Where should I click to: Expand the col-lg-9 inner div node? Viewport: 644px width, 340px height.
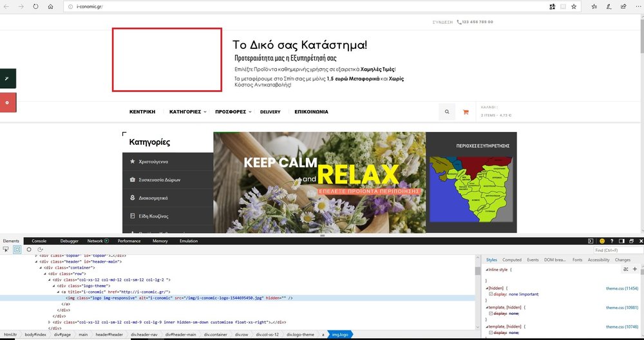click(x=50, y=323)
